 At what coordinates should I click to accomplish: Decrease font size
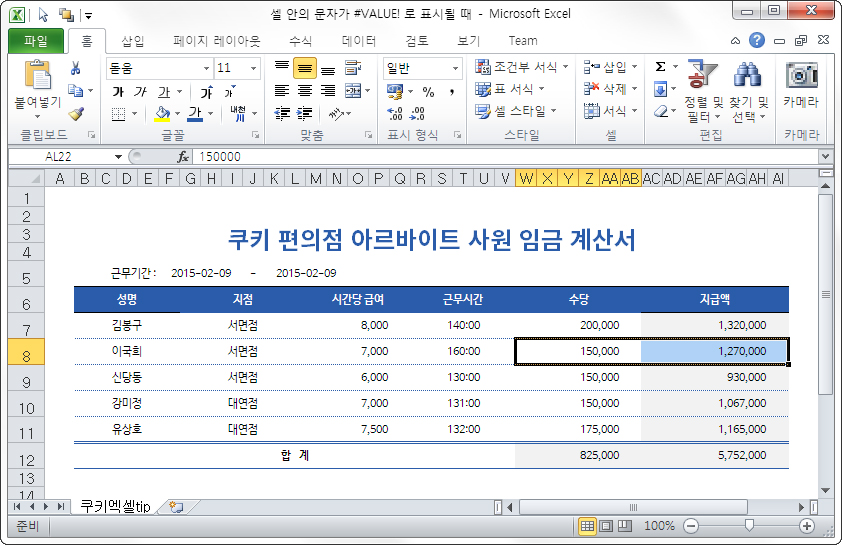point(230,92)
